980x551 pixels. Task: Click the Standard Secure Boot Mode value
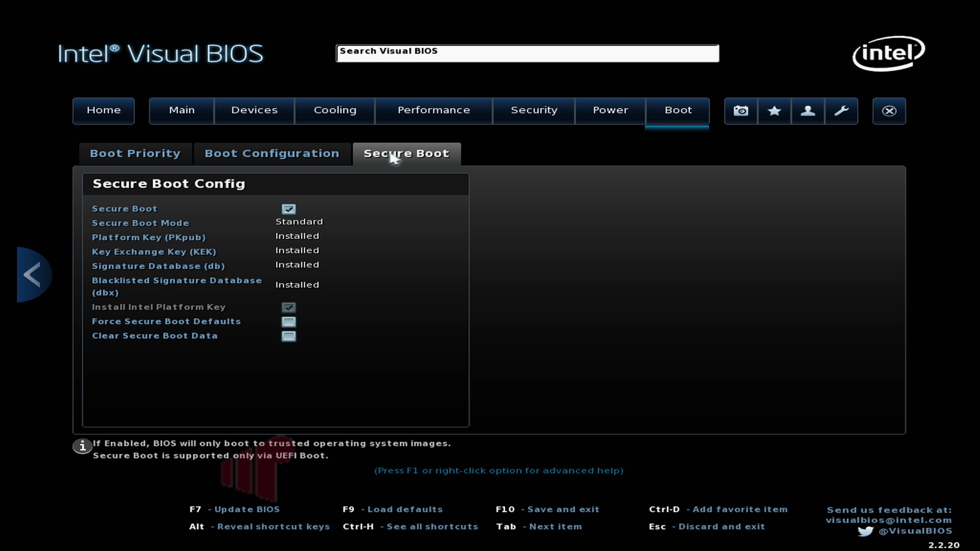[299, 222]
